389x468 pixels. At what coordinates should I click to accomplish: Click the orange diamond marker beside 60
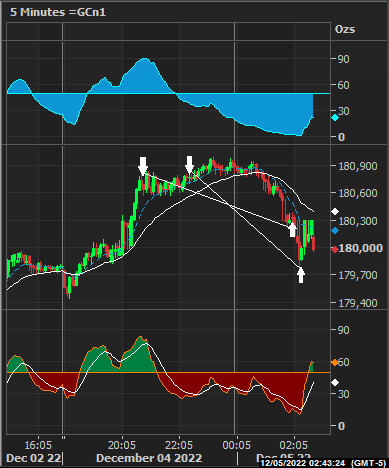pyautogui.click(x=335, y=362)
